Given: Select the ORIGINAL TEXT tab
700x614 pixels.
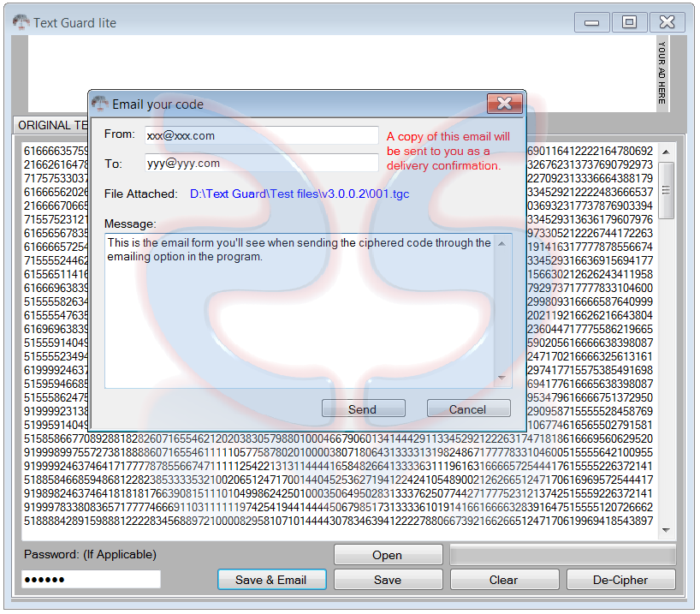Looking at the screenshot, I should point(51,125).
